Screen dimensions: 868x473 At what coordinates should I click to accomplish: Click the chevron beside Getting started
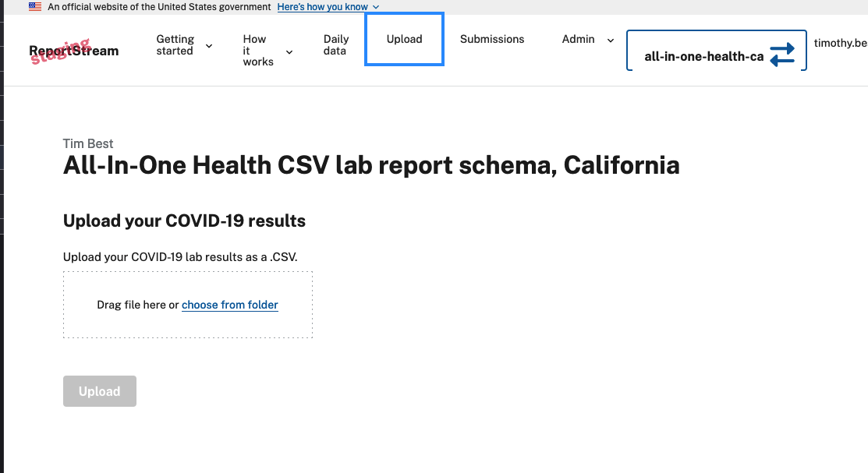pyautogui.click(x=208, y=46)
